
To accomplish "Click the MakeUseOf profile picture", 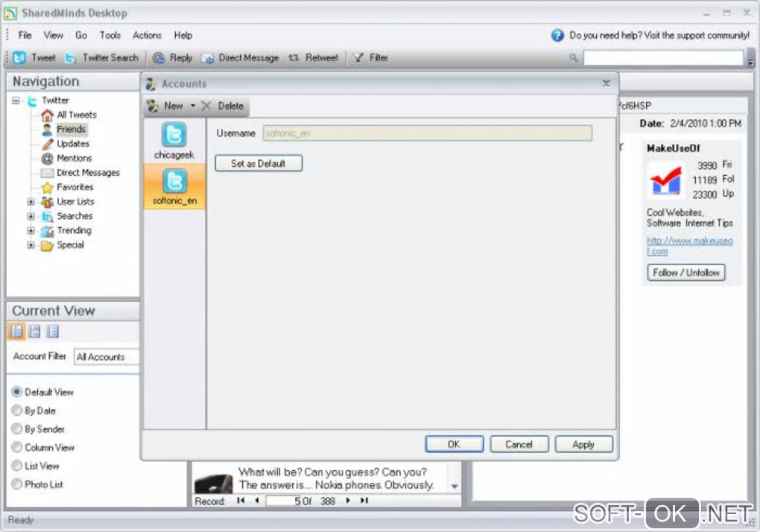I will tap(665, 180).
